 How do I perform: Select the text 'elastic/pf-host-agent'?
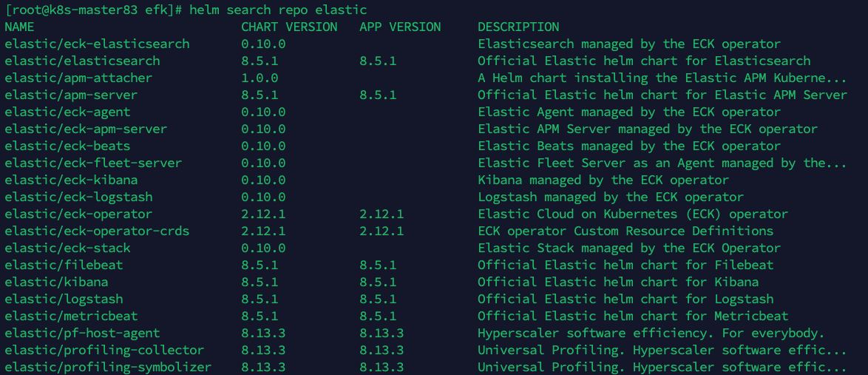(83, 334)
